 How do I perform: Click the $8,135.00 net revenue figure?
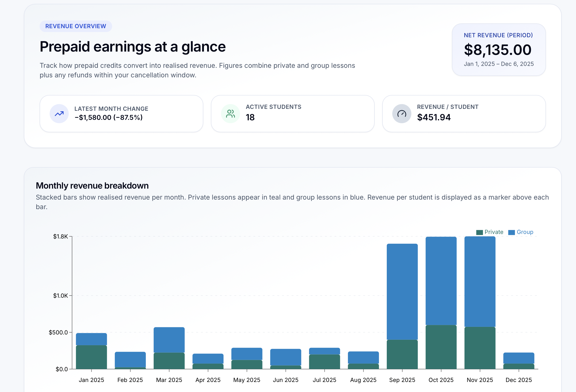[498, 49]
